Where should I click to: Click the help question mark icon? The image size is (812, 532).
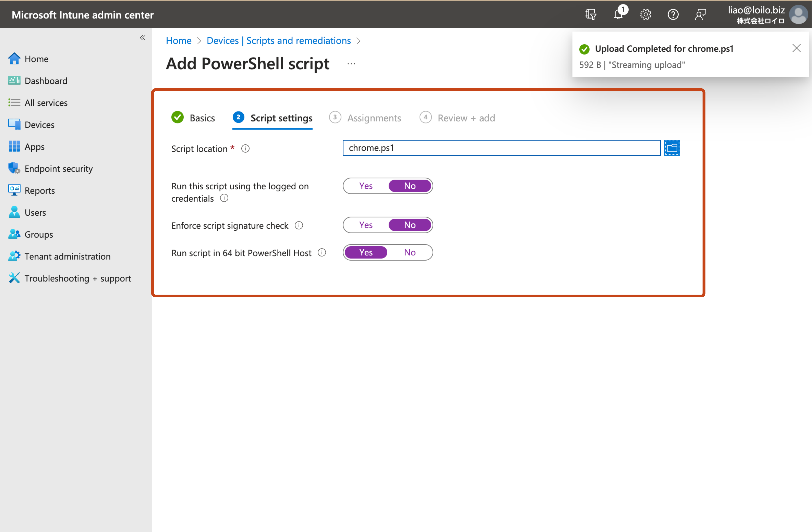(673, 14)
